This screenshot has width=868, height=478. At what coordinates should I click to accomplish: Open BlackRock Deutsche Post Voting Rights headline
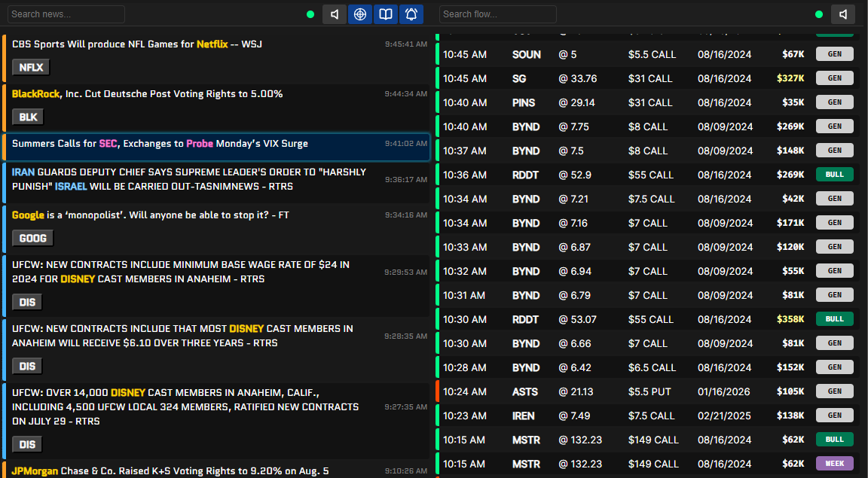click(x=147, y=94)
